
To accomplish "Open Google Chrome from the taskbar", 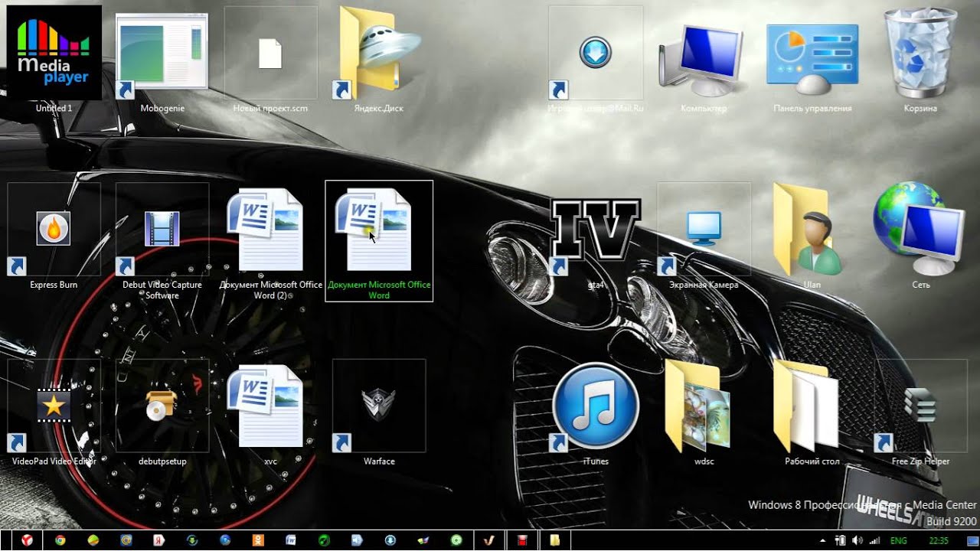I will point(60,540).
